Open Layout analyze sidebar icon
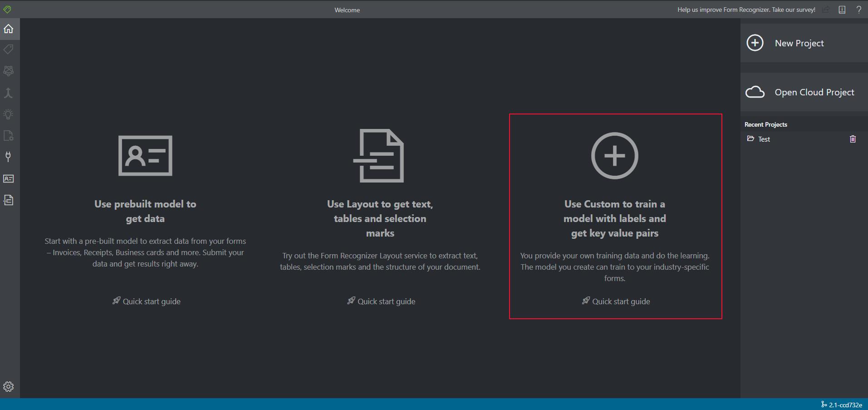Viewport: 868px width, 410px height. (x=9, y=200)
